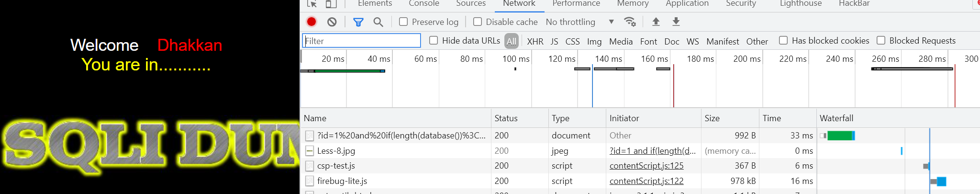Toggle device toolbar icon
Image resolution: width=980 pixels, height=194 pixels.
(x=331, y=4)
